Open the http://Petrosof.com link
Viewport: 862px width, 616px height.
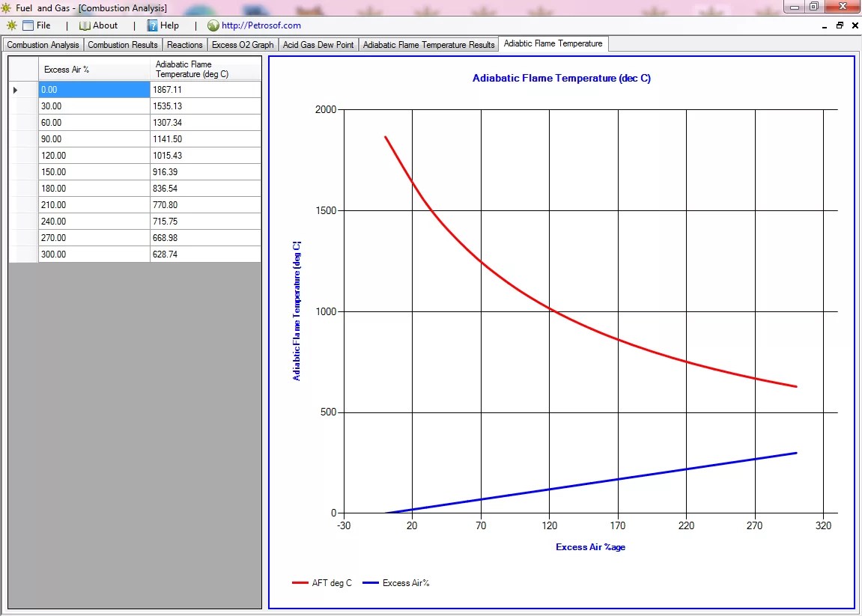[x=262, y=25]
